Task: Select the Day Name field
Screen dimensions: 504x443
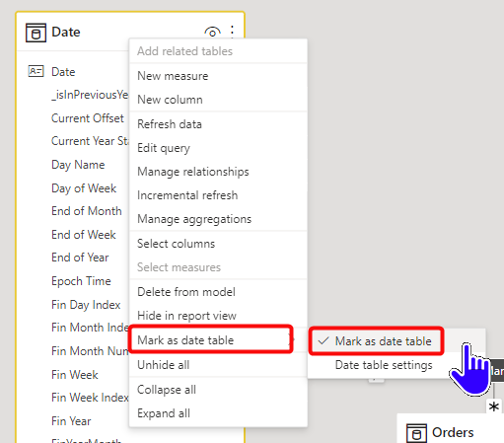Action: point(78,165)
